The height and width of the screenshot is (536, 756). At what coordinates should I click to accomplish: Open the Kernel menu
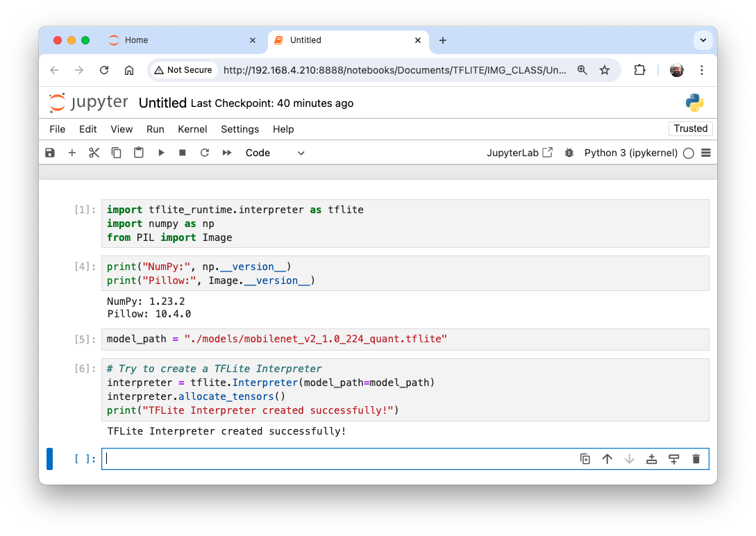pos(192,129)
